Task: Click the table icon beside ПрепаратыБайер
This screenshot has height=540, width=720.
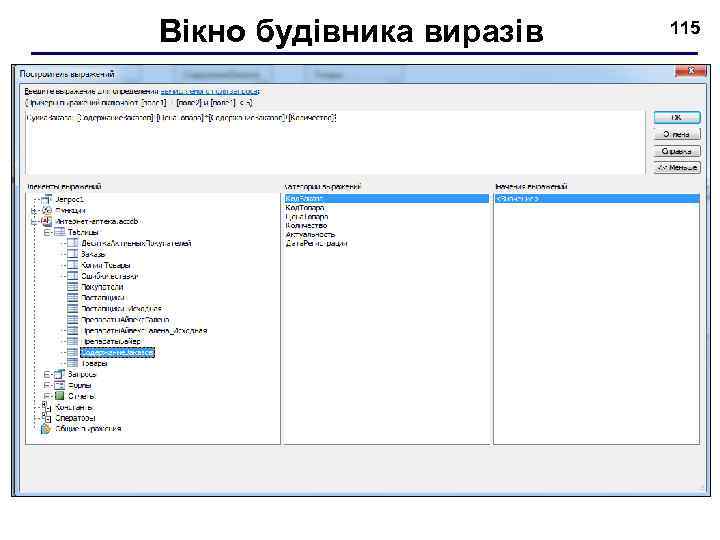Action: click(73, 342)
